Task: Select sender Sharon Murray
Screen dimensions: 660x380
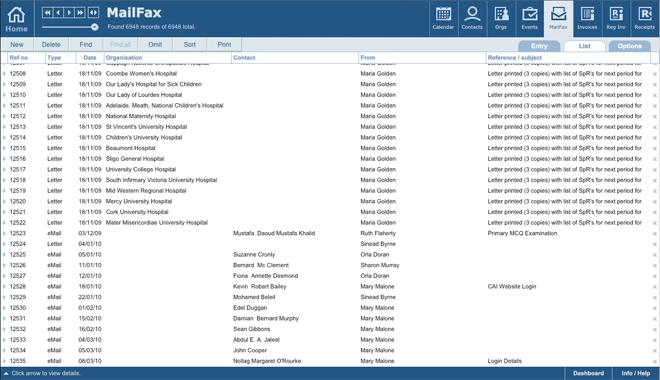Action: click(380, 265)
